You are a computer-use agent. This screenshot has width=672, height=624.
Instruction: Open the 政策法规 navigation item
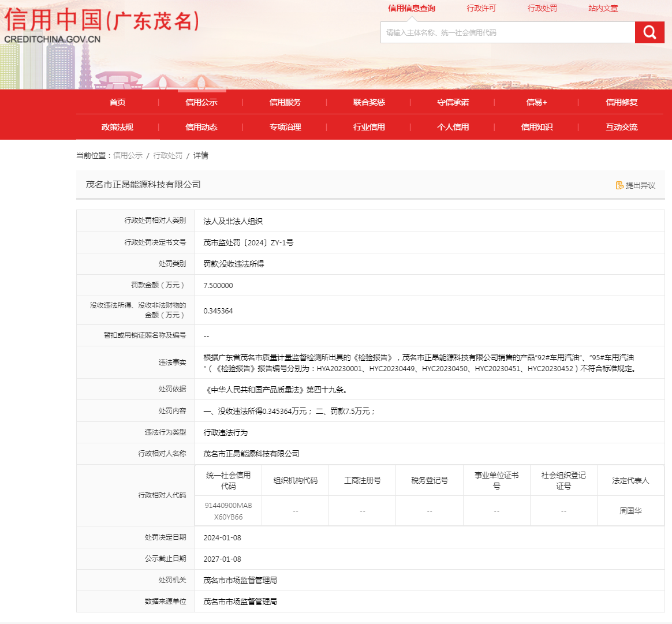[x=117, y=127]
